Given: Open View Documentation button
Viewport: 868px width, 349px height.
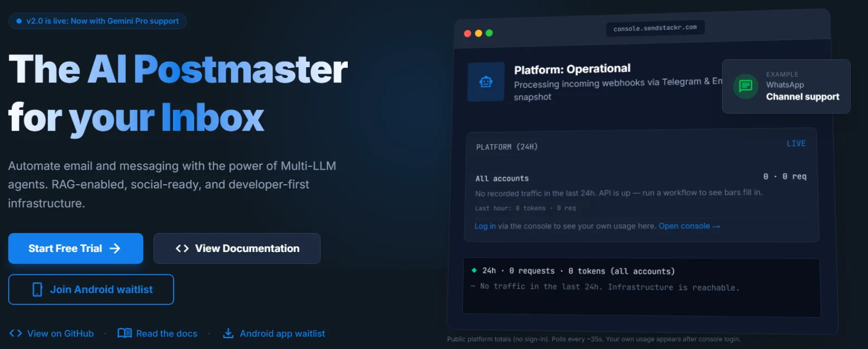Looking at the screenshot, I should coord(237,248).
